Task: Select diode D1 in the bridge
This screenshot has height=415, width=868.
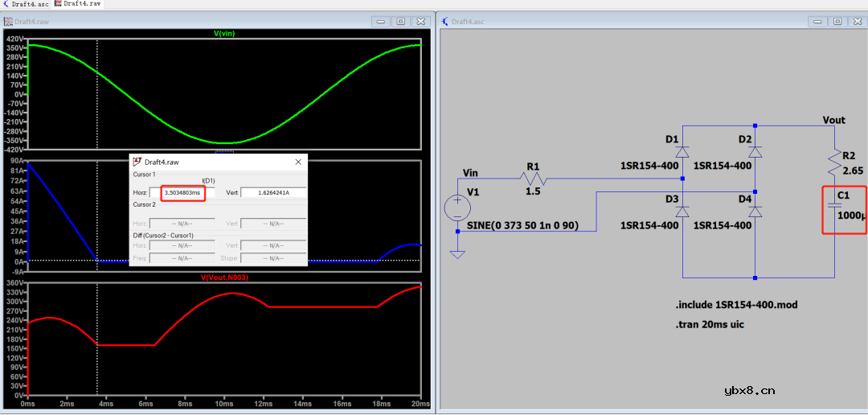Action: (682, 151)
